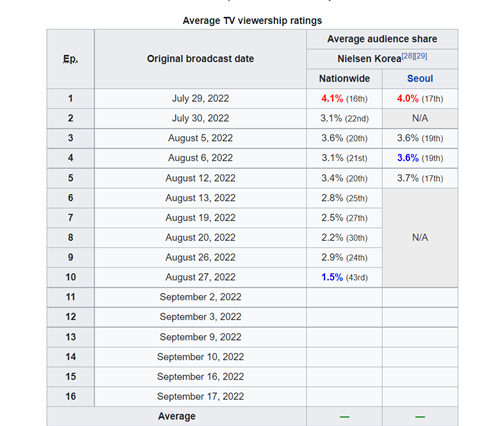
Task: Select episode number 10 cell
Action: [x=70, y=277]
